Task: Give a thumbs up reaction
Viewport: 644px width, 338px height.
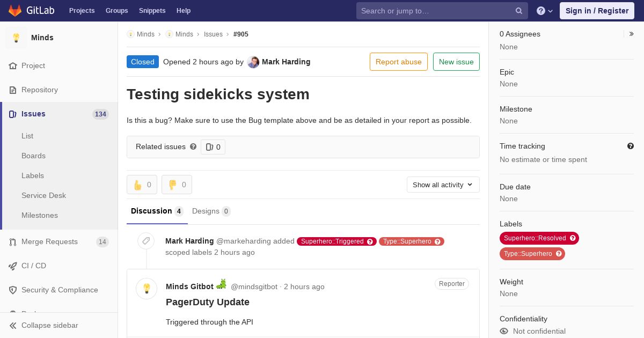Action: pyautogui.click(x=142, y=185)
